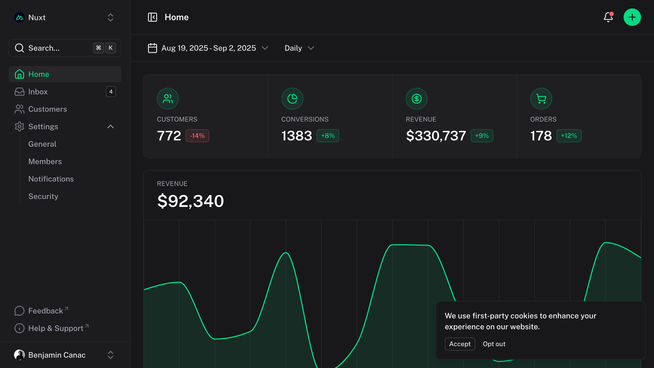Open the date range picker Aug 19 - Sep 2
The height and width of the screenshot is (368, 654).
click(x=208, y=48)
